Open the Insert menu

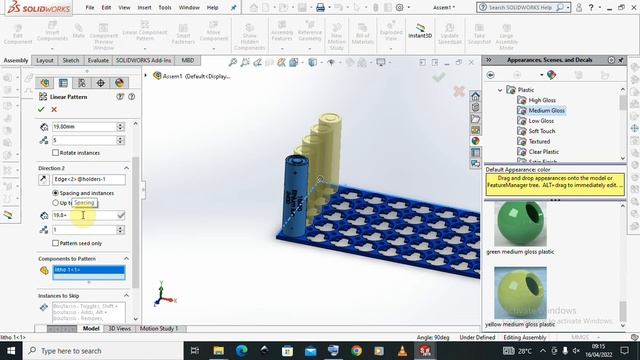[x=144, y=7]
